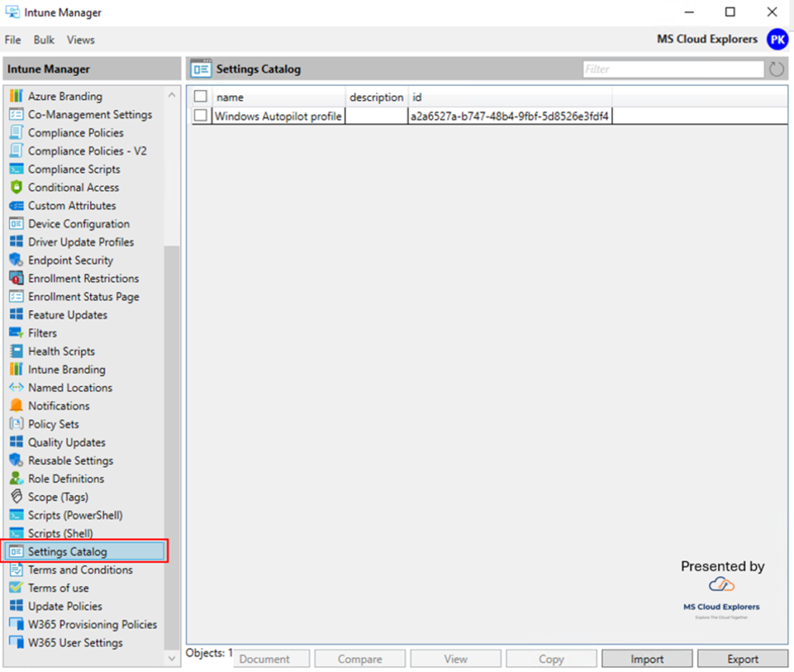This screenshot has width=794, height=672.
Task: Click the Role Definitions person icon
Action: (16, 478)
